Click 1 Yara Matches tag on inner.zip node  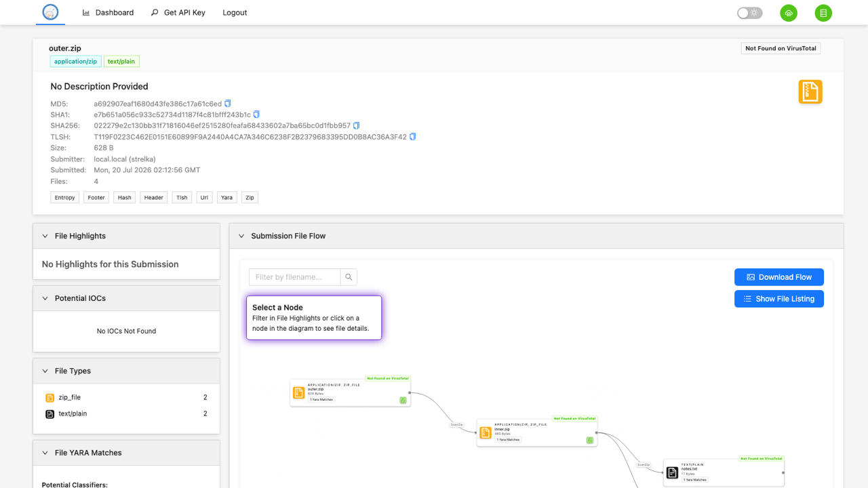coord(508,440)
